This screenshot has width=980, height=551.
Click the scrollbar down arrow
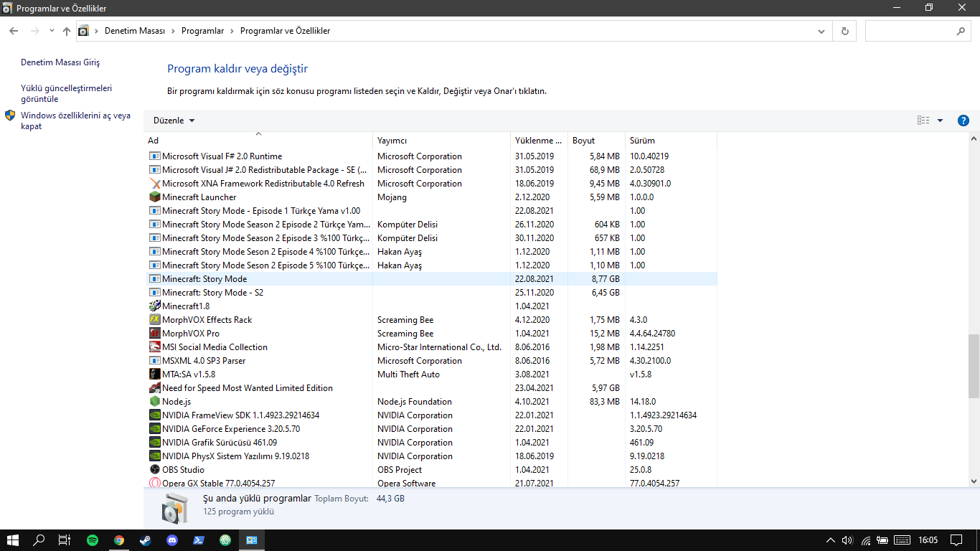pos(974,481)
